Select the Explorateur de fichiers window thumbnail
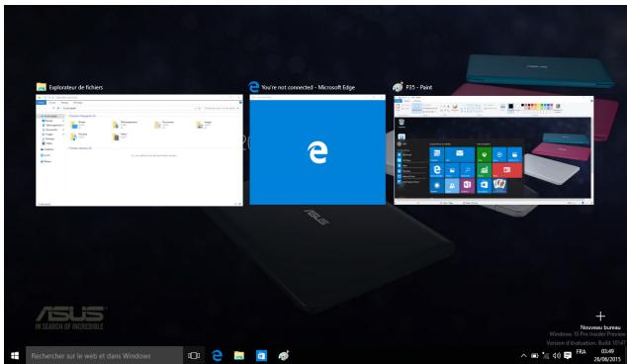Screen dimensions: 627x364 (139, 150)
